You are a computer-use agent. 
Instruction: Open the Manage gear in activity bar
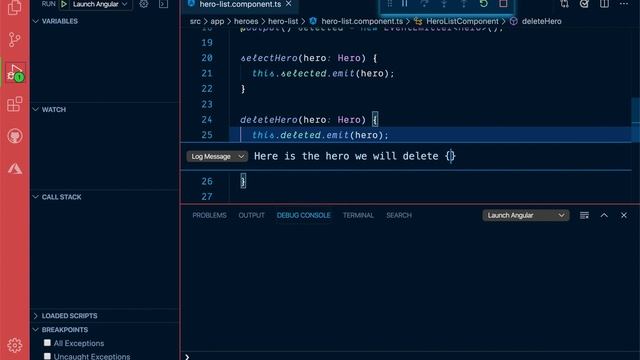15,345
